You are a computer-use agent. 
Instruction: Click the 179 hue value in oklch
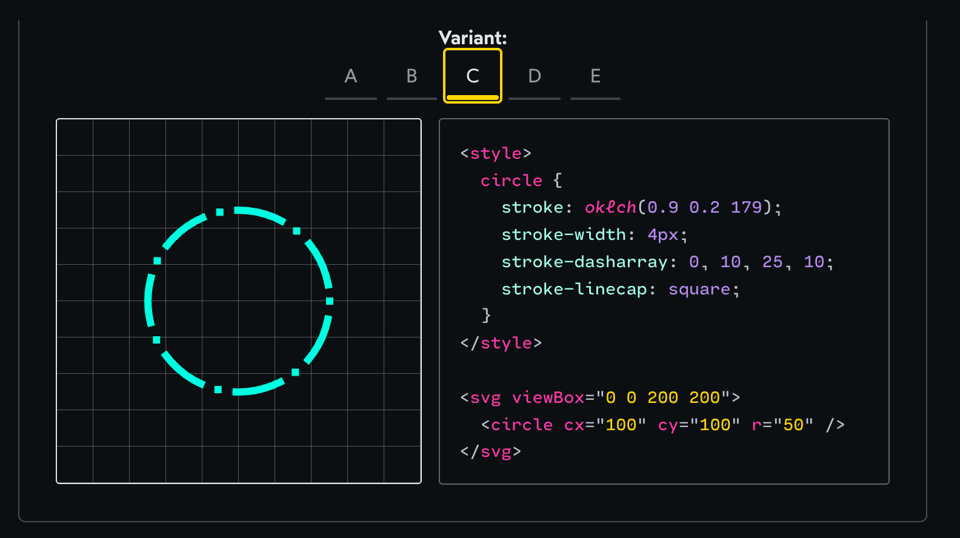click(746, 208)
